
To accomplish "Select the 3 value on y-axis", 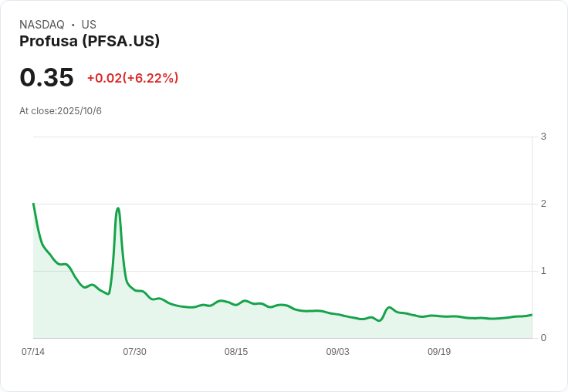I will coord(543,137).
